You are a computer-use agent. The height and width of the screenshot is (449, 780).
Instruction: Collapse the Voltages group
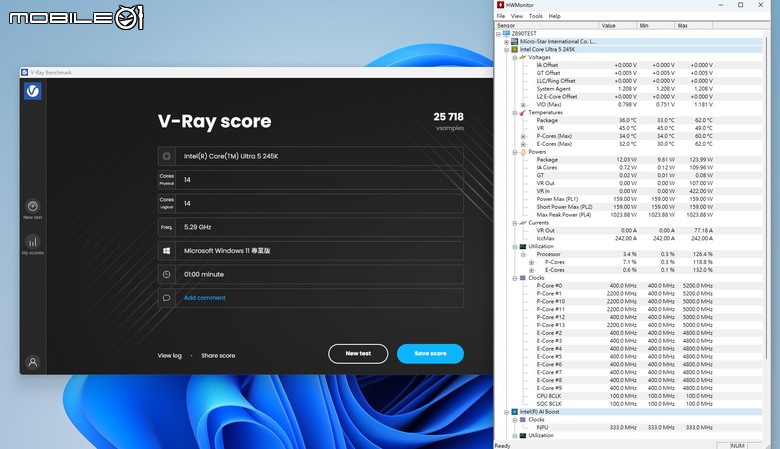click(x=515, y=58)
